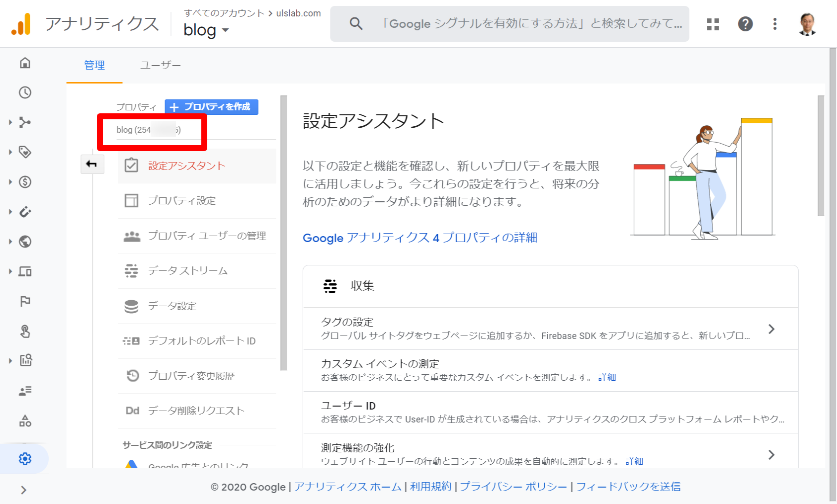Open the Custom definitions shapes icon
Viewport: 837px width, 504px height.
(x=25, y=421)
